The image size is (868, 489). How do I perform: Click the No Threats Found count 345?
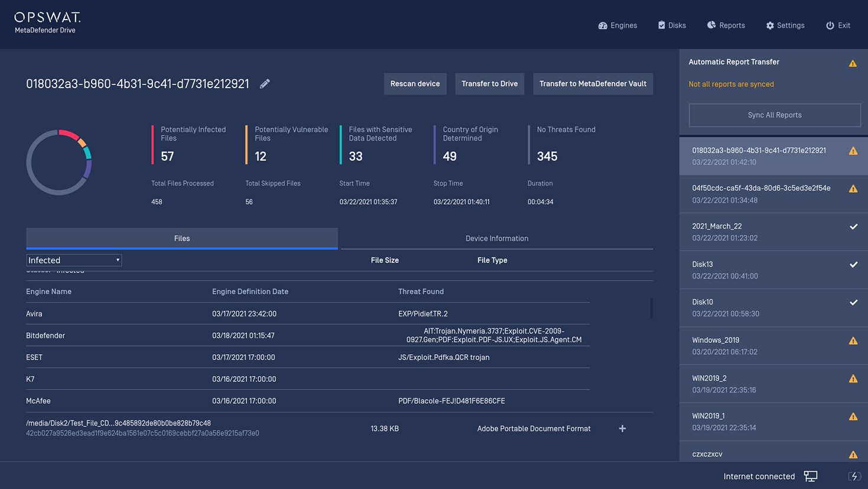pyautogui.click(x=547, y=156)
